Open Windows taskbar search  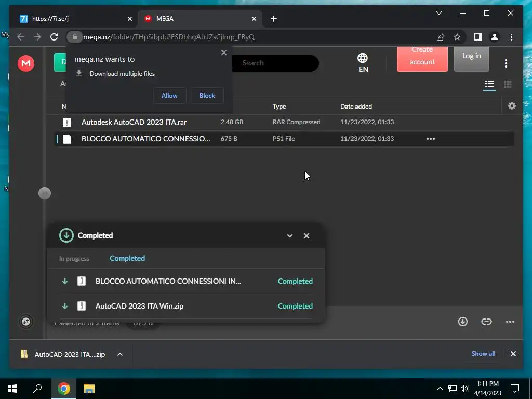37,389
